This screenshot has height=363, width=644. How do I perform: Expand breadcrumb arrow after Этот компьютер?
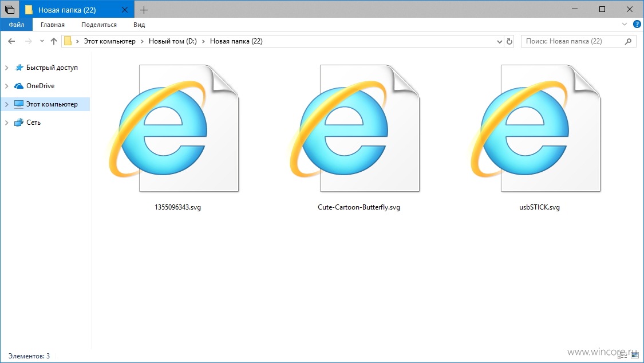point(142,41)
